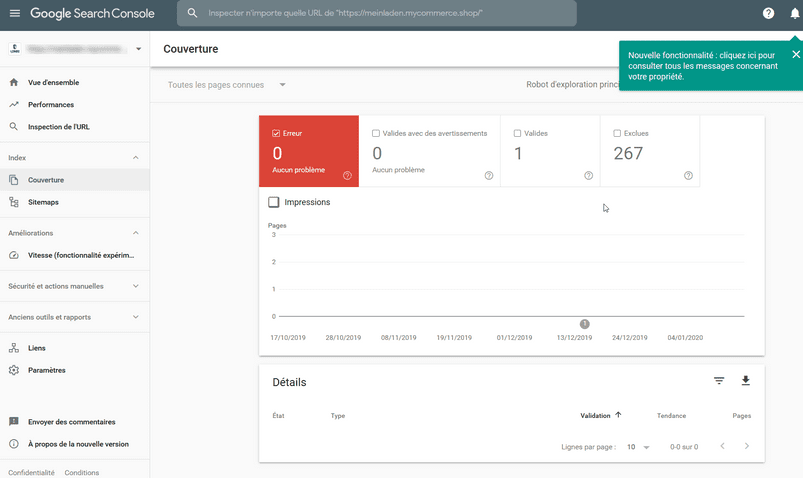803x478 pixels.
Task: Open help for Valides avec des avertissements
Action: (x=489, y=176)
